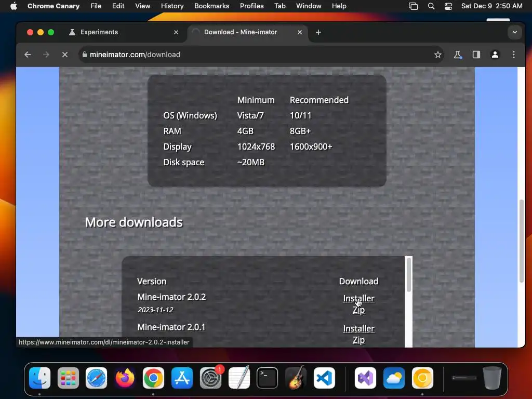Launch Firefox from the Dock

(125, 378)
